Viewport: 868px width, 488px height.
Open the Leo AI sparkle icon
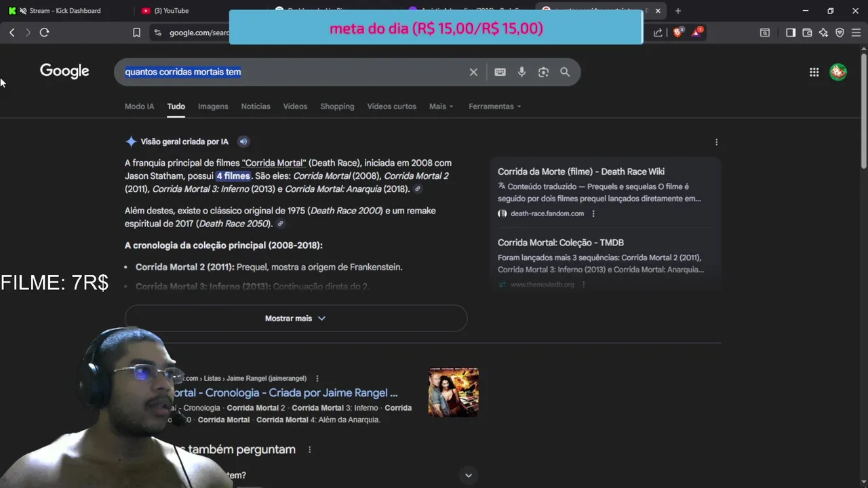(x=823, y=33)
